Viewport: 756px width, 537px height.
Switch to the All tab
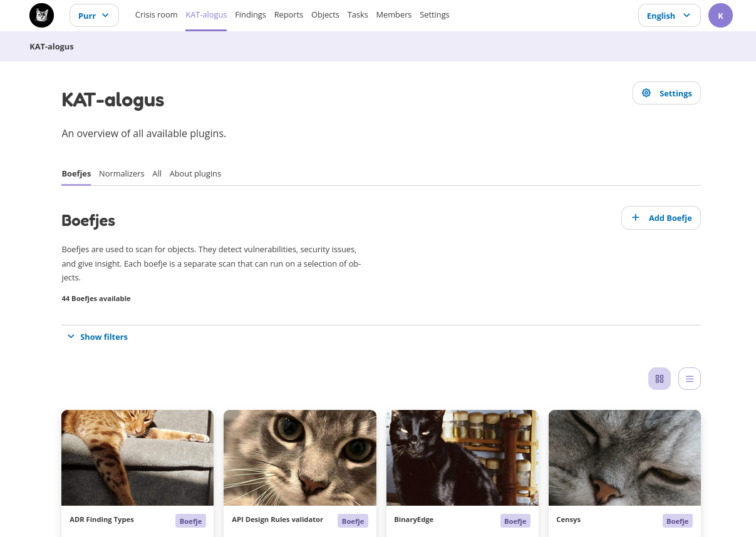(157, 173)
